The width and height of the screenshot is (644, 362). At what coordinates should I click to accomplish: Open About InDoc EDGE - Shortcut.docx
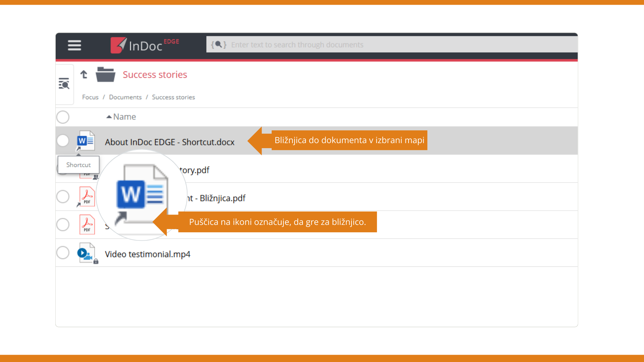tap(169, 142)
